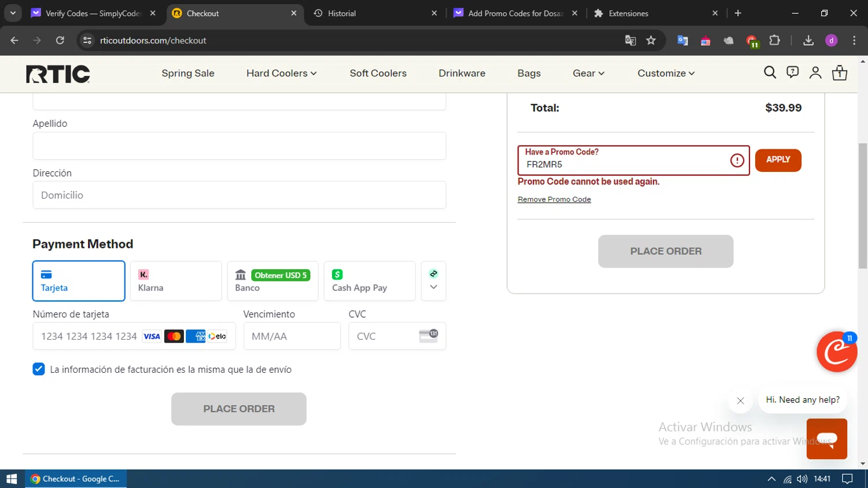
Task: Show hidden system tray icons
Action: click(x=771, y=479)
